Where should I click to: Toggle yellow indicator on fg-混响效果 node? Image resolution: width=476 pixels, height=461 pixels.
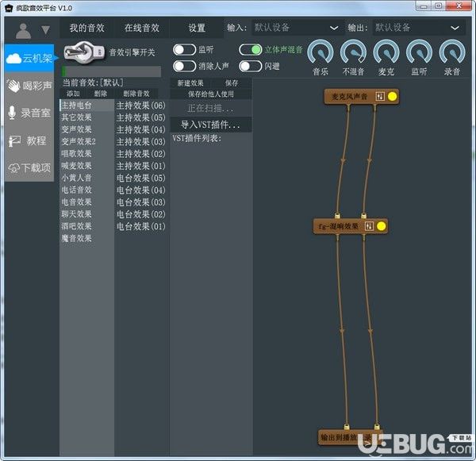(382, 226)
